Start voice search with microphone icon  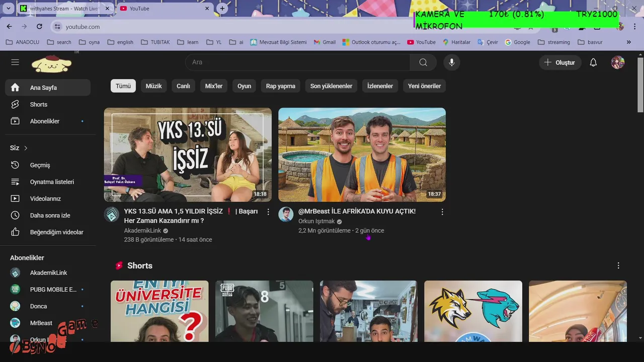452,62
